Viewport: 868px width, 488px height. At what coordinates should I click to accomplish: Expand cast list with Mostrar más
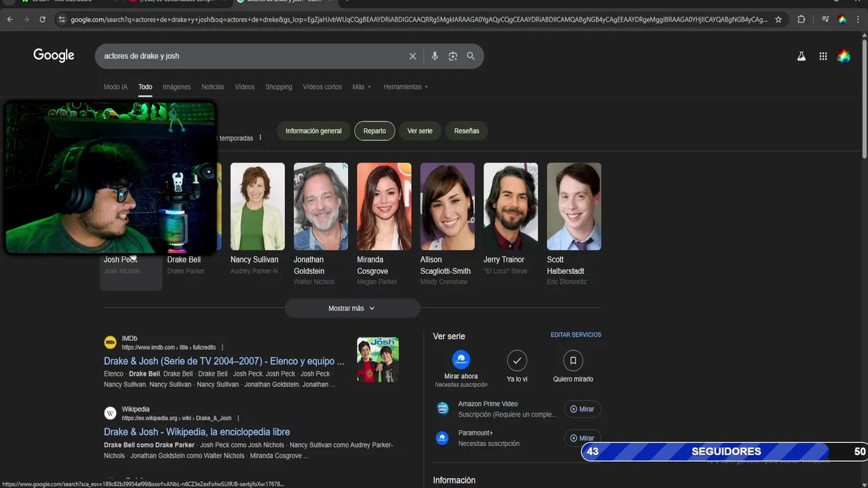[x=352, y=308]
